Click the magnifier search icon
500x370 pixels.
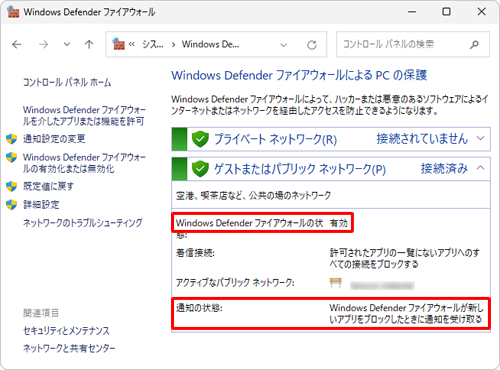[474, 44]
